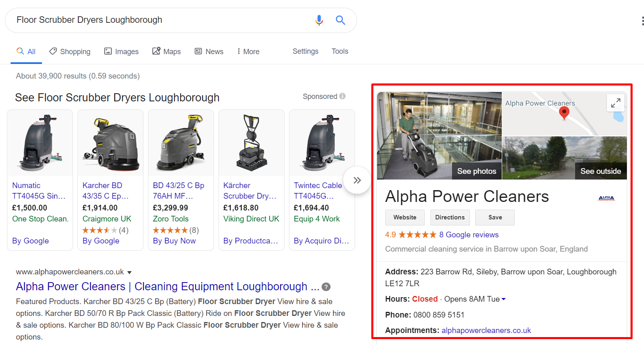Expand the map with the fullscreen icon

pyautogui.click(x=615, y=103)
